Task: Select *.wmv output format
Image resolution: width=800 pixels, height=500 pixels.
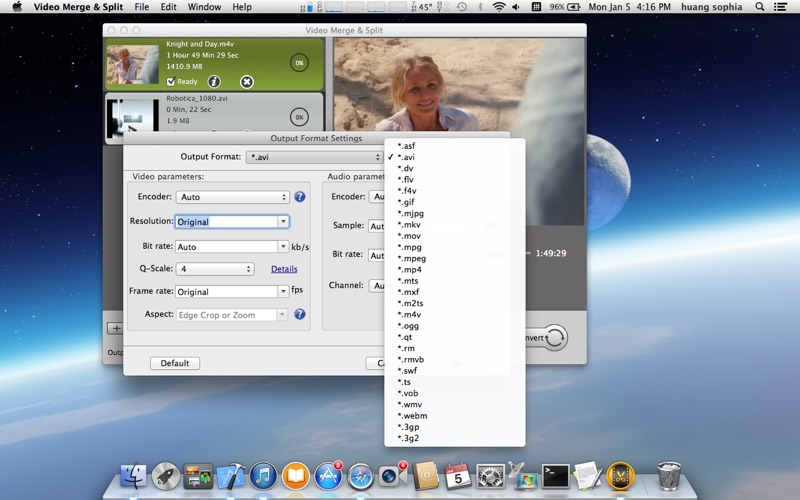Action: point(455,404)
